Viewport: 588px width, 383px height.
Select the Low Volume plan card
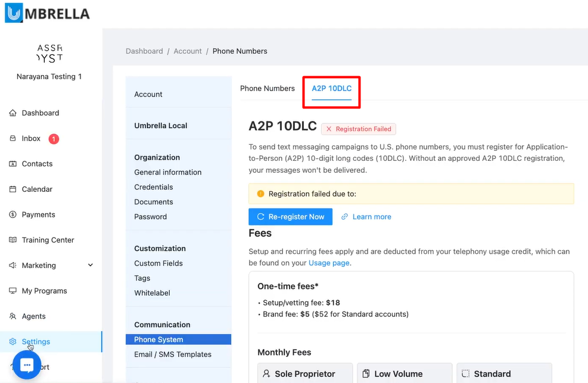click(405, 373)
